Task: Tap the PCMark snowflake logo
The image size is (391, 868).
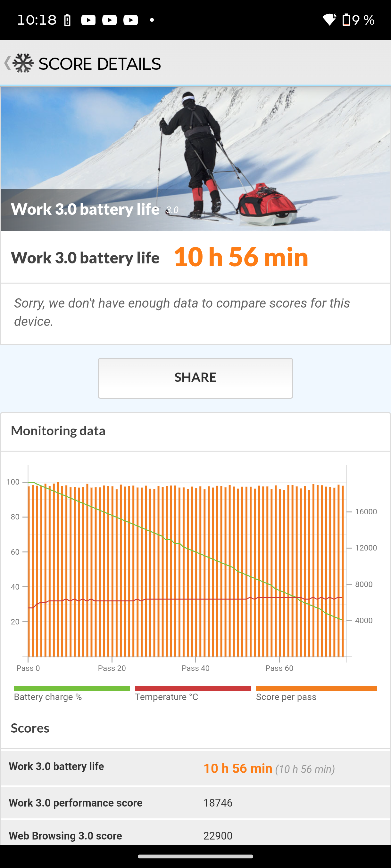Action: [x=23, y=63]
